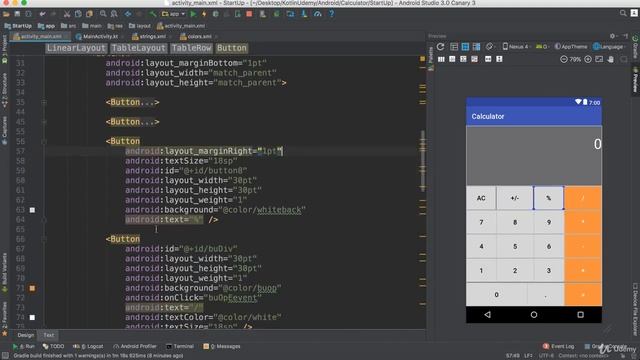Click the orange color swatch on line 71
Screen dimensions: 640x360
[x=32, y=288]
